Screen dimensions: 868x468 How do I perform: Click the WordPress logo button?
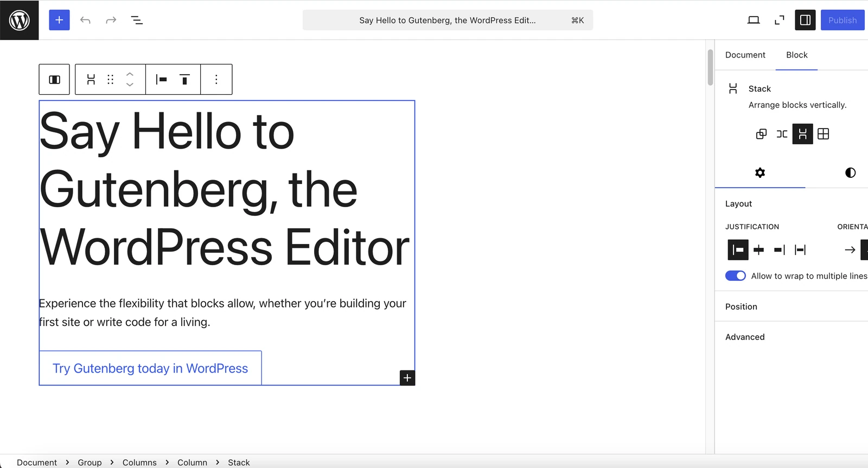[20, 20]
